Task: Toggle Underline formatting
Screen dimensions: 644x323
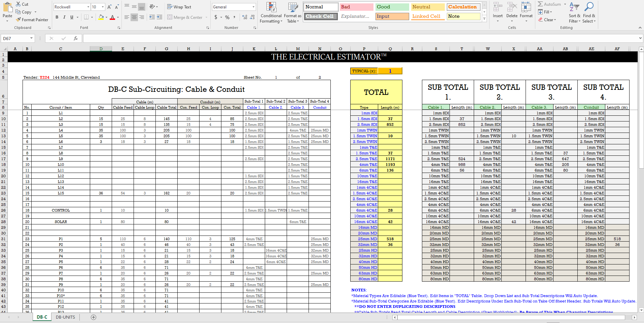Action: pyautogui.click(x=72, y=17)
